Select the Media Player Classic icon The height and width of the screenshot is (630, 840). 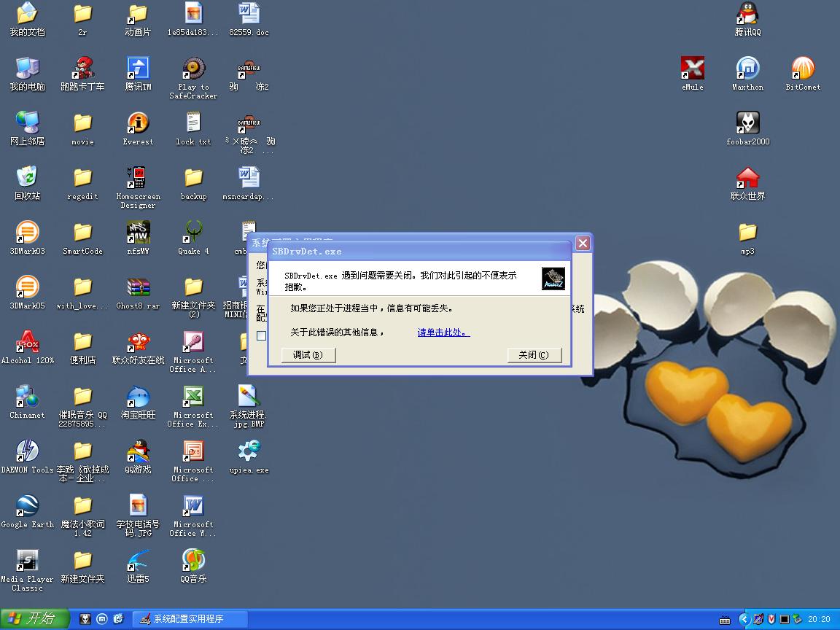27,561
